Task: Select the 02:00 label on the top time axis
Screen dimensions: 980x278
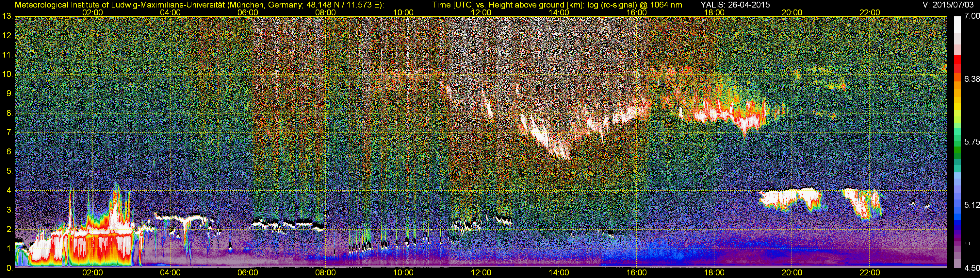Action: pos(92,12)
